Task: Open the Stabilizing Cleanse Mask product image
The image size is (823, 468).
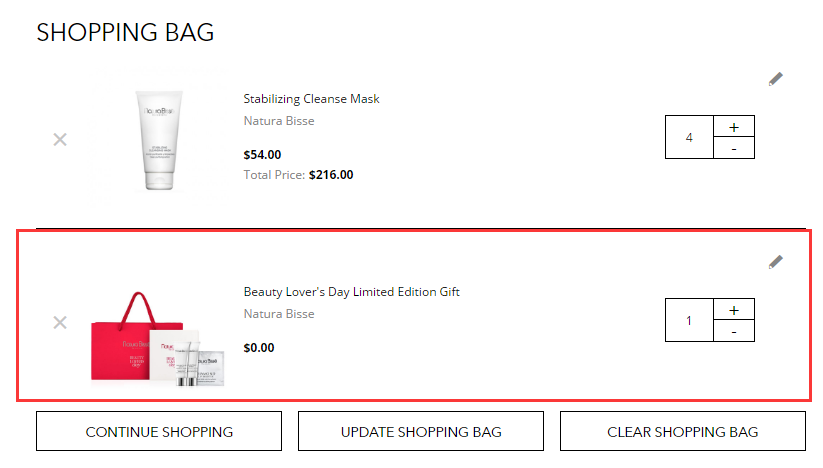Action: coord(159,140)
